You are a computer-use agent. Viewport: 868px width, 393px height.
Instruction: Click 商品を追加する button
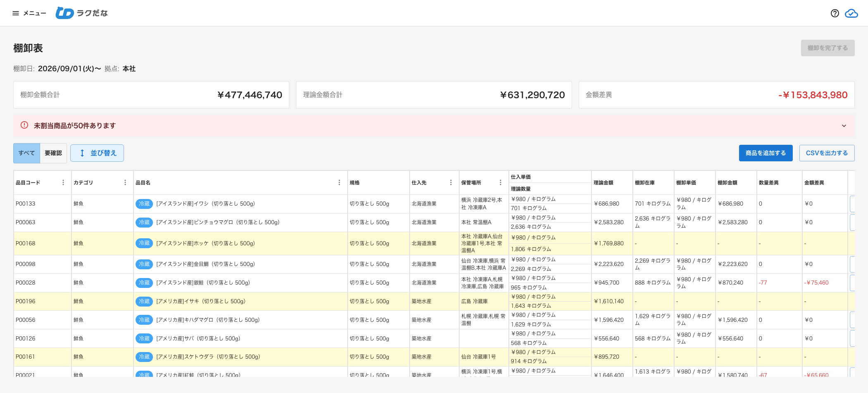click(765, 153)
